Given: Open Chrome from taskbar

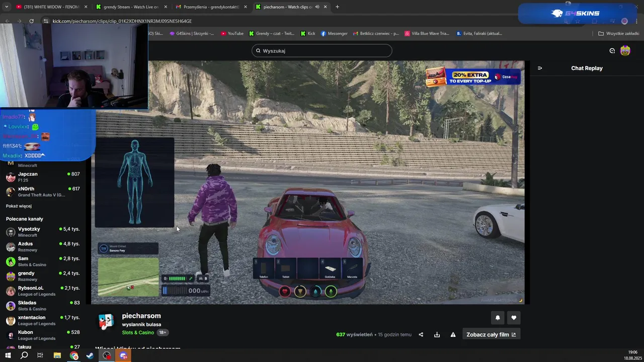Looking at the screenshot, I should (74, 355).
